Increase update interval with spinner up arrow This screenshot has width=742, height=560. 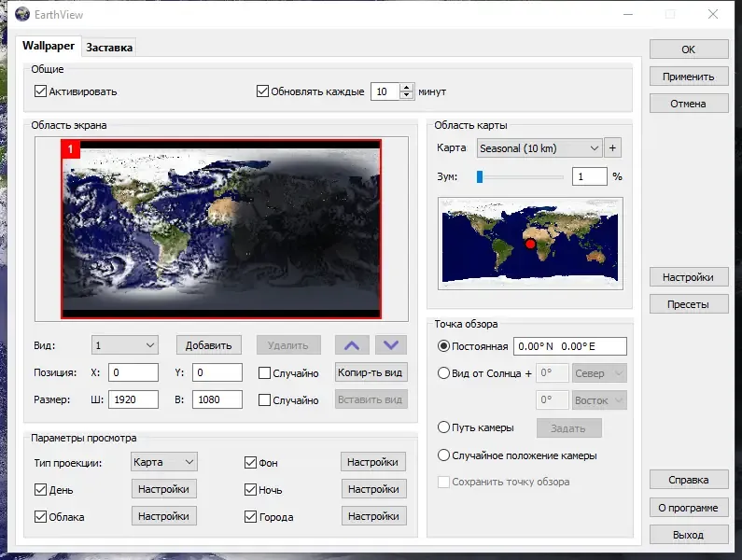pyautogui.click(x=406, y=88)
